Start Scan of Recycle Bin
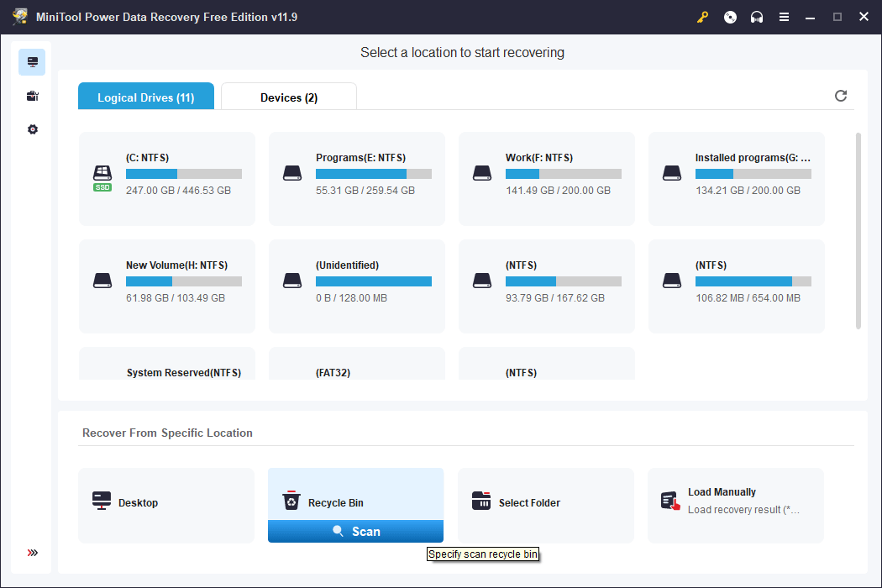 coord(355,531)
